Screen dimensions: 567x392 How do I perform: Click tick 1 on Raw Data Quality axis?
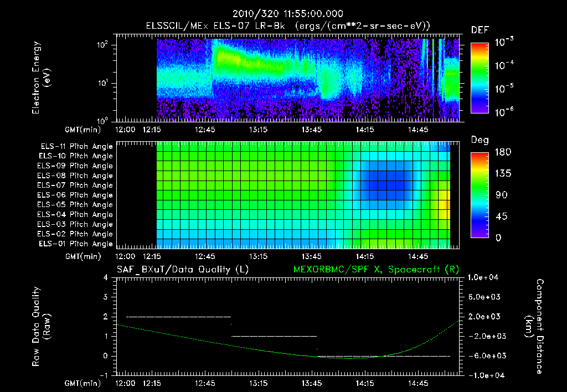pos(106,336)
